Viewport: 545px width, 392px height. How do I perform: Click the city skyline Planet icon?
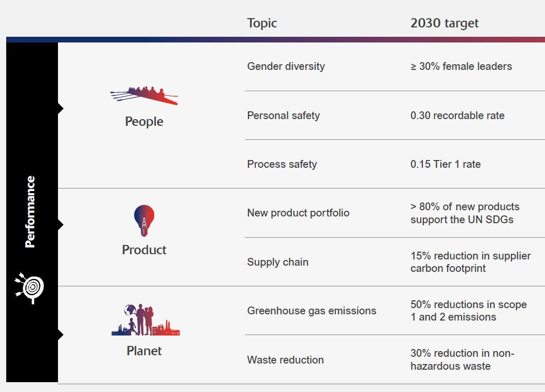pos(145,320)
